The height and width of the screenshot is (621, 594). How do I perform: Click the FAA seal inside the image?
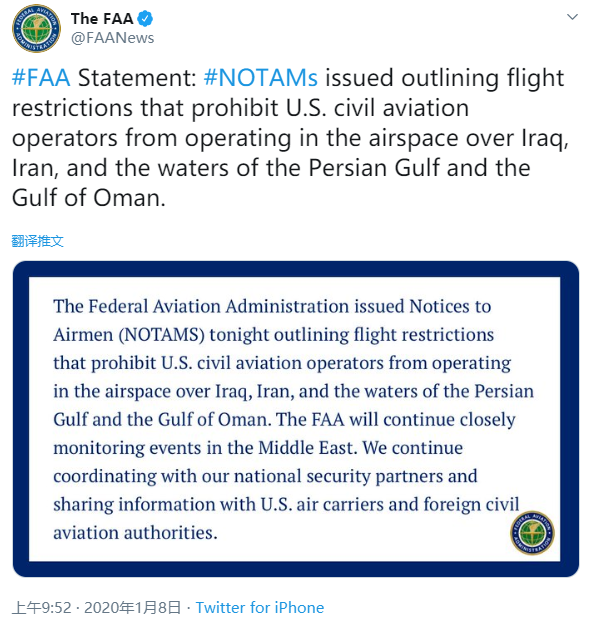tap(532, 533)
